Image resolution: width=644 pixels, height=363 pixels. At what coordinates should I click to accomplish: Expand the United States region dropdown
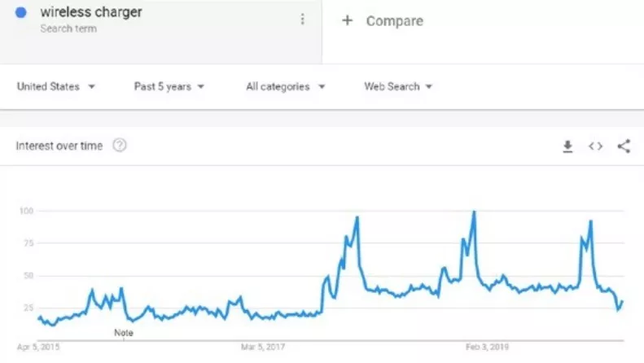(x=56, y=86)
